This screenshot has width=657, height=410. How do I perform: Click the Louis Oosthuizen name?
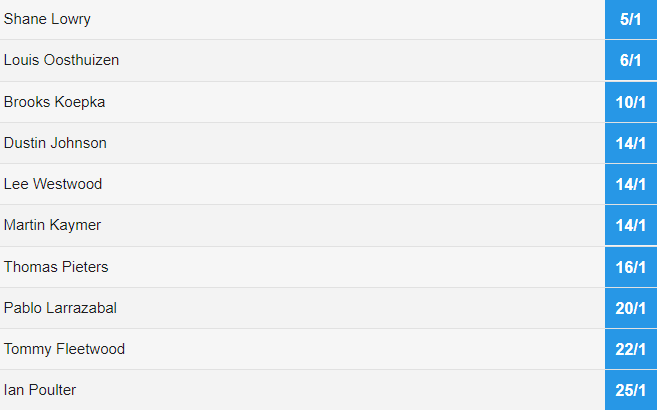pos(61,60)
